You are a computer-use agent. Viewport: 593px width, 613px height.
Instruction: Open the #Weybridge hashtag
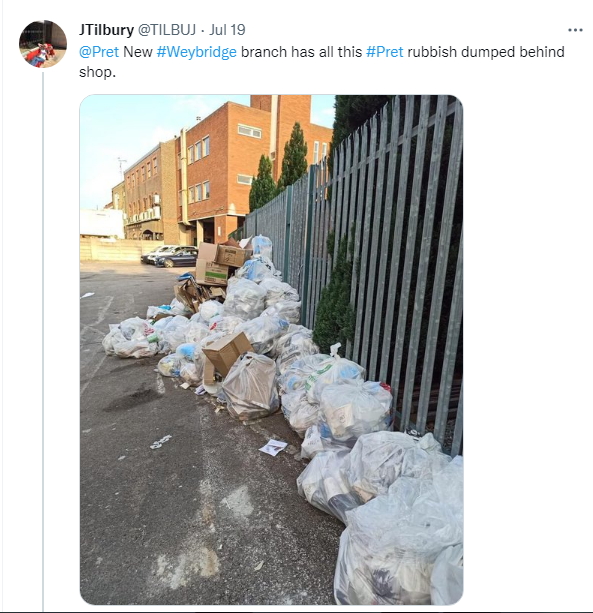[x=197, y=52]
